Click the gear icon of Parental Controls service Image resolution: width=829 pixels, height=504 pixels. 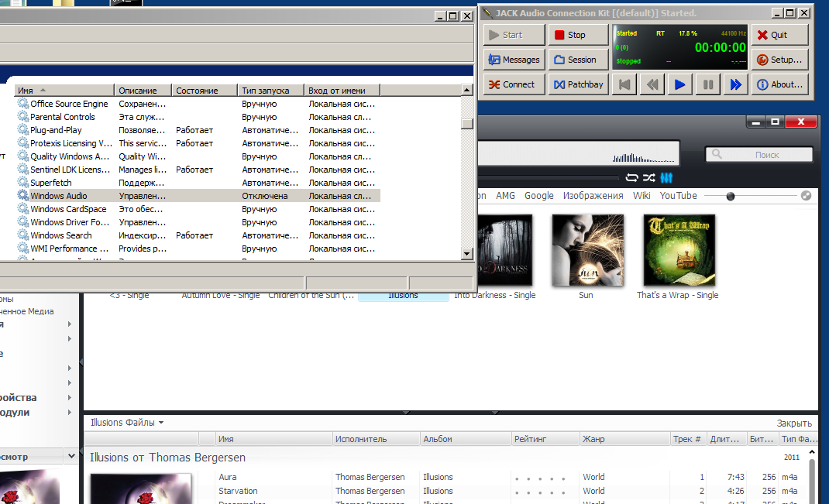tap(22, 117)
